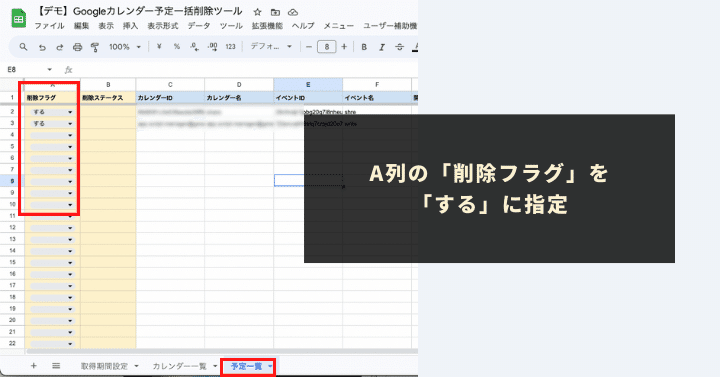Open row 3 削除フラグ dropdown
The image size is (720, 377).
tap(70, 124)
